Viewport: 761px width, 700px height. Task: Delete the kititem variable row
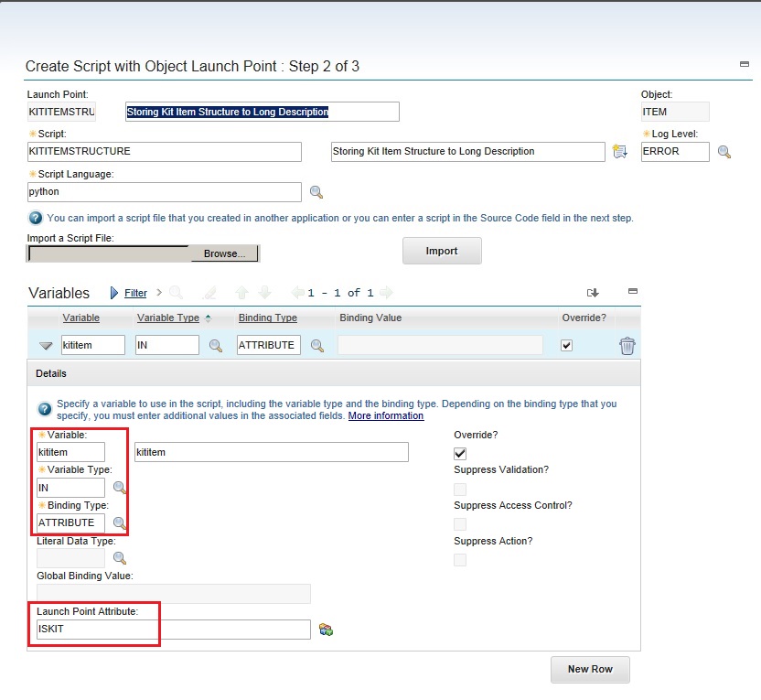[627, 346]
